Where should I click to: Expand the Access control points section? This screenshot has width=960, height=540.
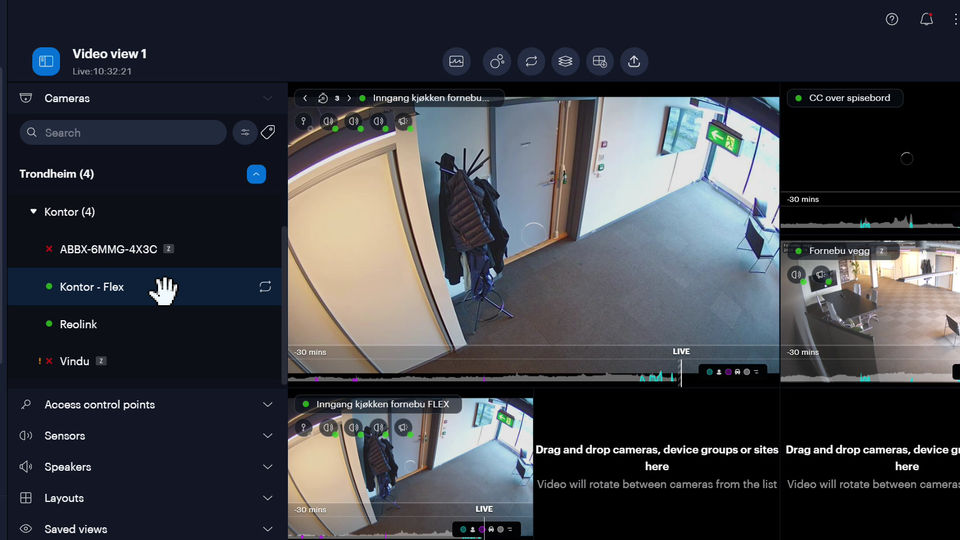268,405
